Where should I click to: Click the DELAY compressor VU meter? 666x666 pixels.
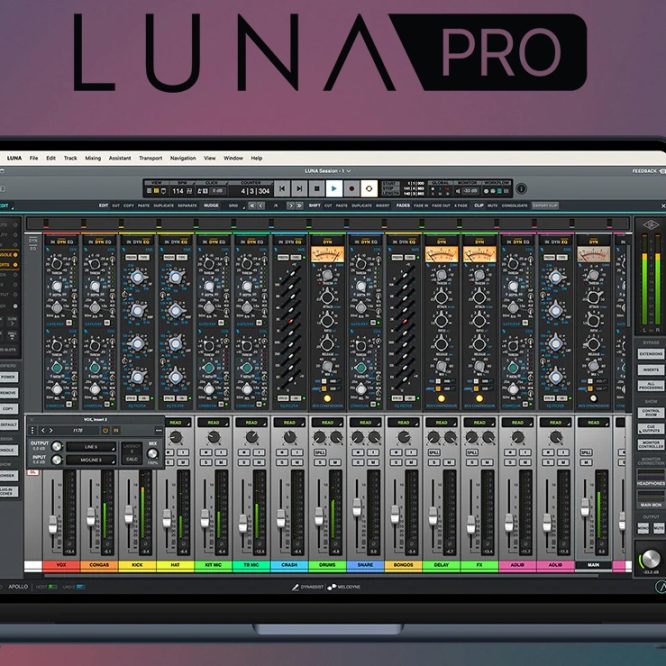click(x=441, y=254)
